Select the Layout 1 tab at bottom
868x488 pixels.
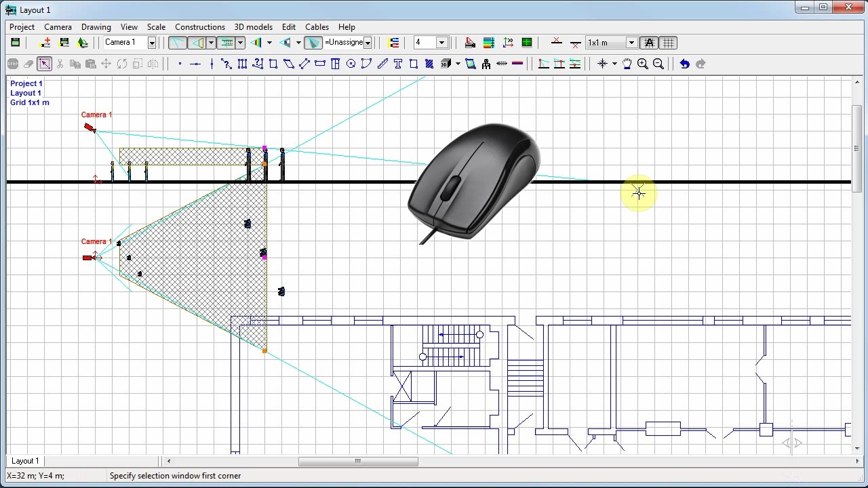[25, 461]
